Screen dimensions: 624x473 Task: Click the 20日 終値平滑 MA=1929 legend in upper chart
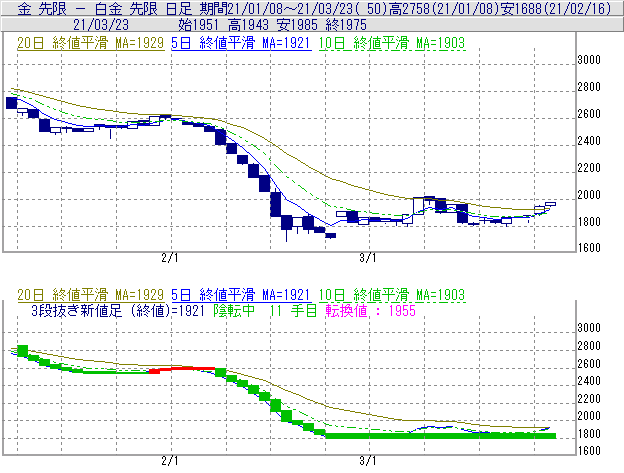pos(90,43)
